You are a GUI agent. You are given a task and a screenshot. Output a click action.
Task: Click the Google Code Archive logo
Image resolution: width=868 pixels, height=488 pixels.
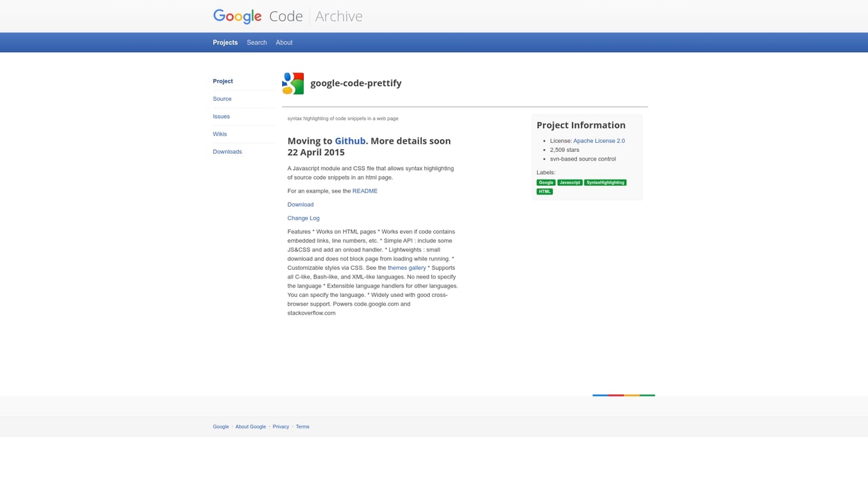pyautogui.click(x=287, y=16)
